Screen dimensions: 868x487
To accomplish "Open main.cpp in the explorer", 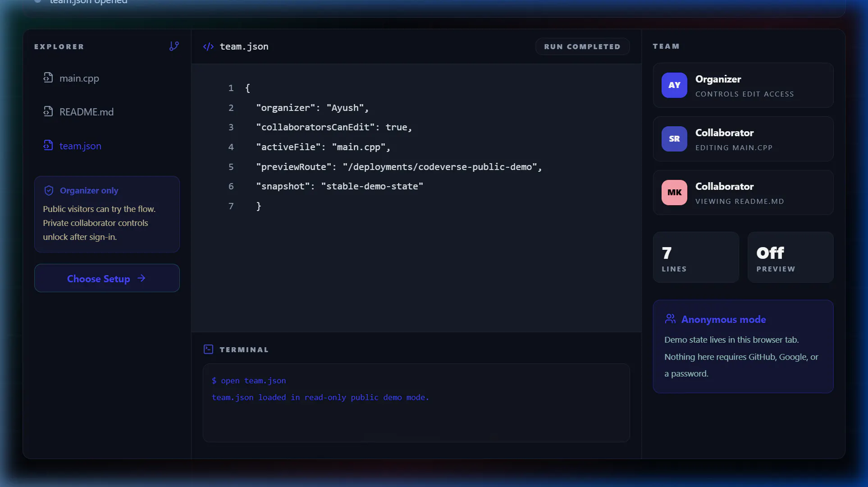I will coord(107,78).
